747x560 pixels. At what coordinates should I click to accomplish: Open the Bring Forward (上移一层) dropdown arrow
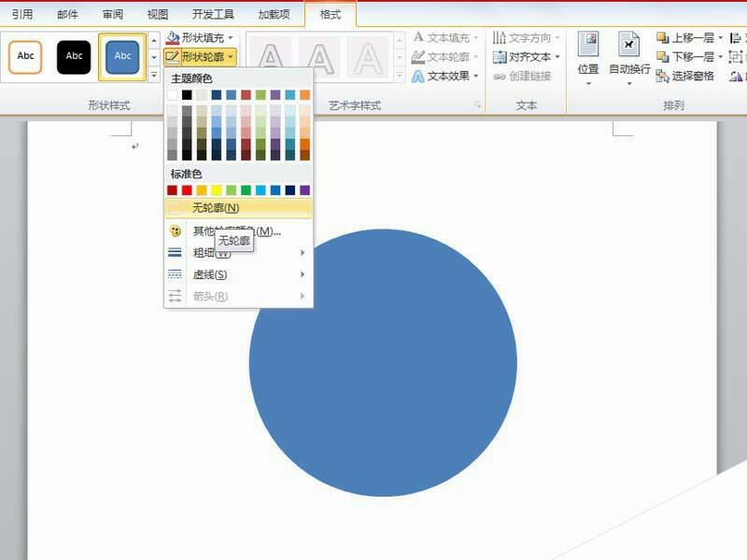click(720, 37)
